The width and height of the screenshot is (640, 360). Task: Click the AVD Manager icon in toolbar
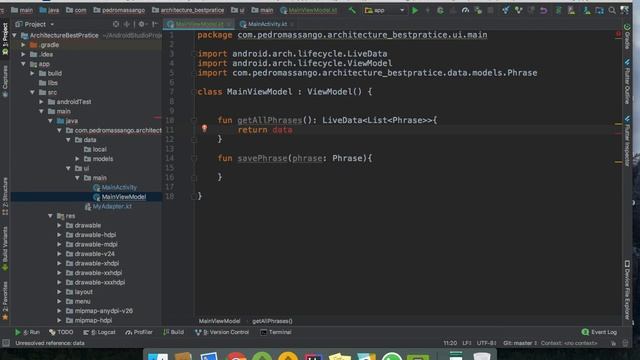click(571, 10)
